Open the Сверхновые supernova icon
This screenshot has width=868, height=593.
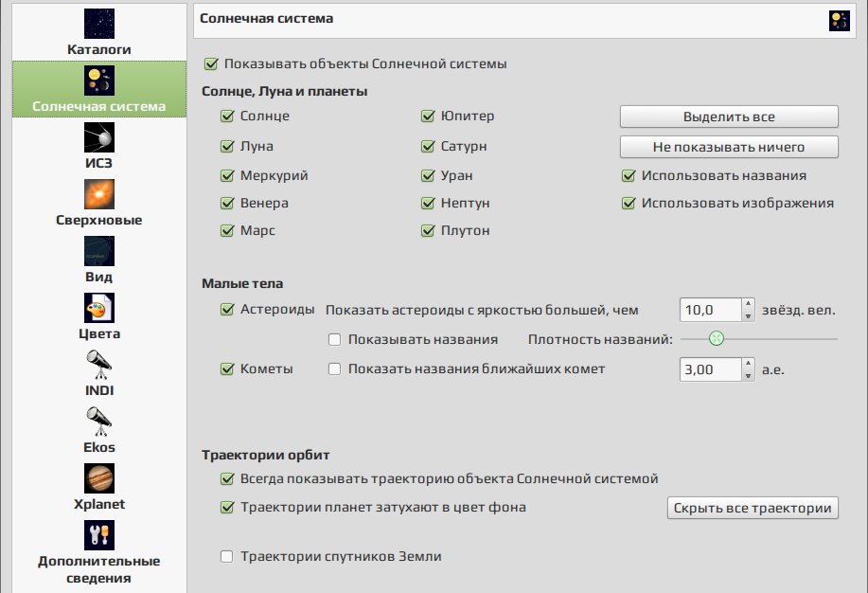pos(99,194)
